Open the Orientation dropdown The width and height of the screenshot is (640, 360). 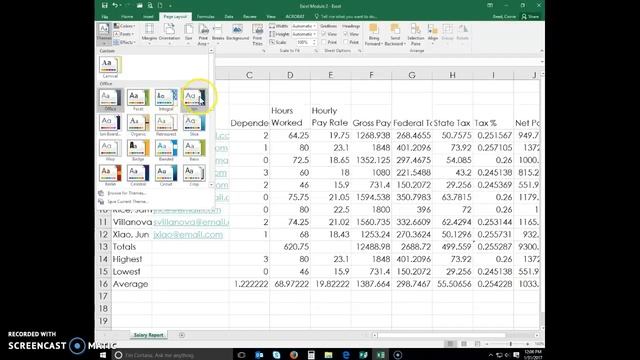pos(169,34)
